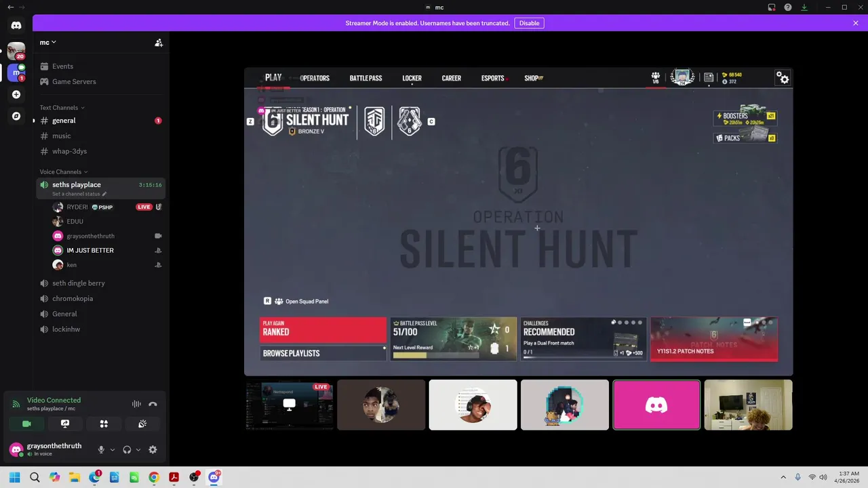This screenshot has width=868, height=488.
Task: Deafen with the headphones button
Action: tap(127, 449)
